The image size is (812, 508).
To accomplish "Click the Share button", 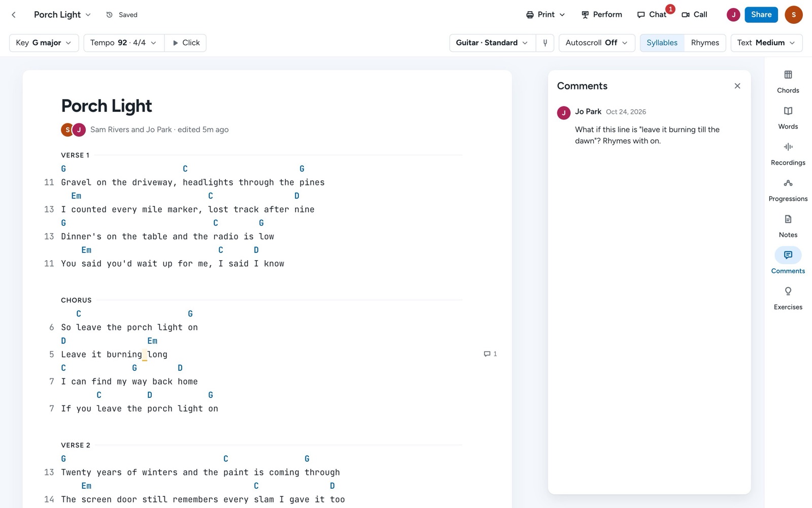I will (x=761, y=15).
